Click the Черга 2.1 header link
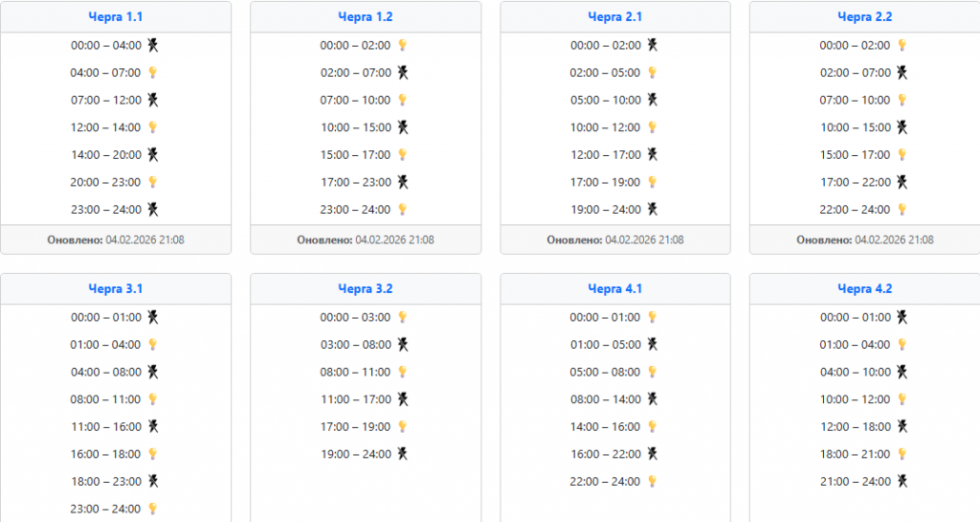 (614, 16)
